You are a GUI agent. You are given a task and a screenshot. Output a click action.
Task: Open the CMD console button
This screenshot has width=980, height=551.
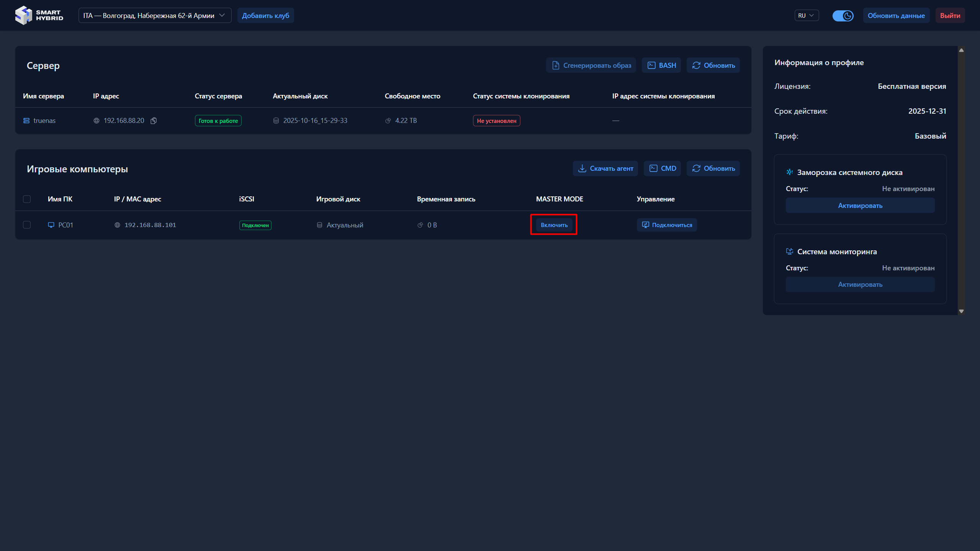point(663,168)
